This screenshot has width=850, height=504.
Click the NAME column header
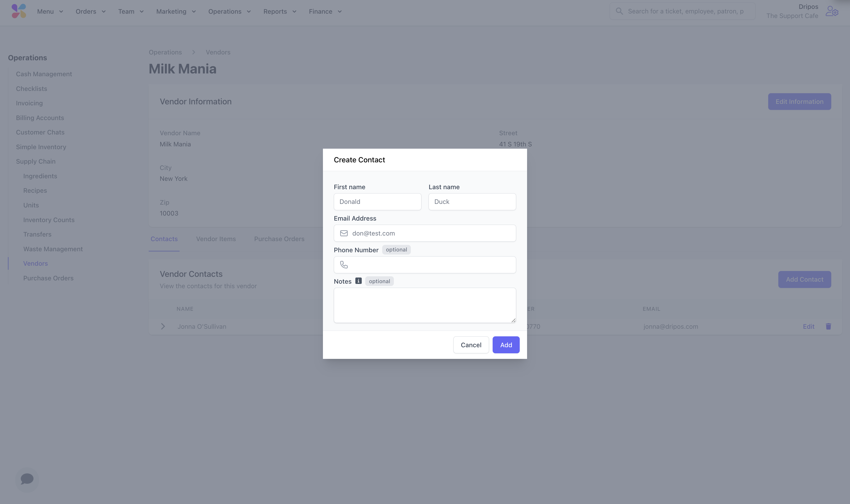click(x=185, y=309)
